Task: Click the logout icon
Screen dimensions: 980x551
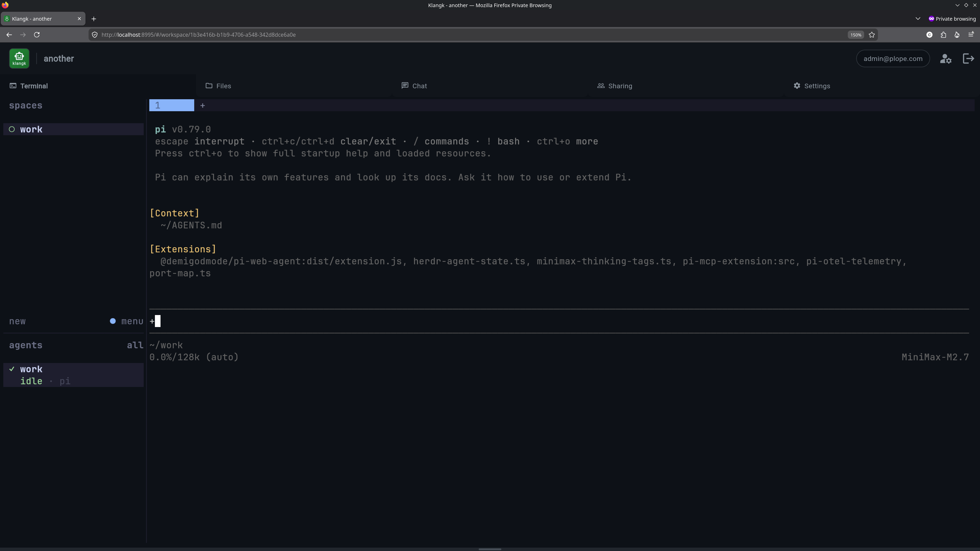Action: (x=968, y=59)
